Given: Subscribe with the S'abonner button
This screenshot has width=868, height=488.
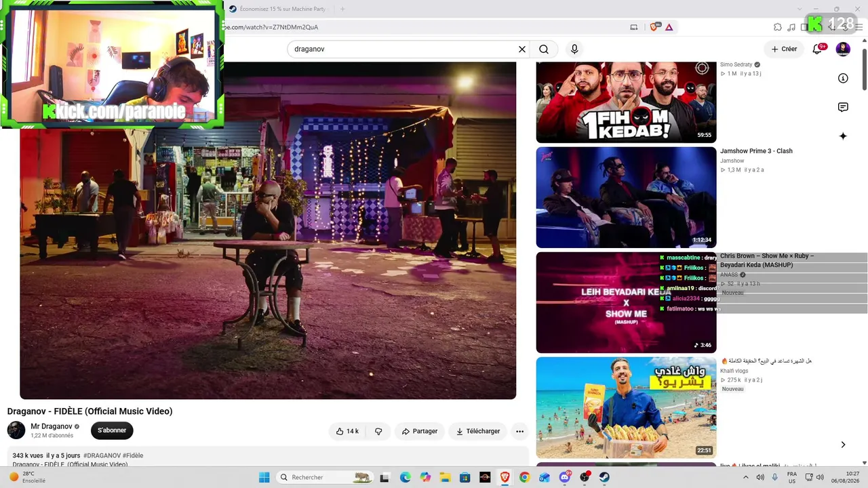Looking at the screenshot, I should click(x=112, y=430).
